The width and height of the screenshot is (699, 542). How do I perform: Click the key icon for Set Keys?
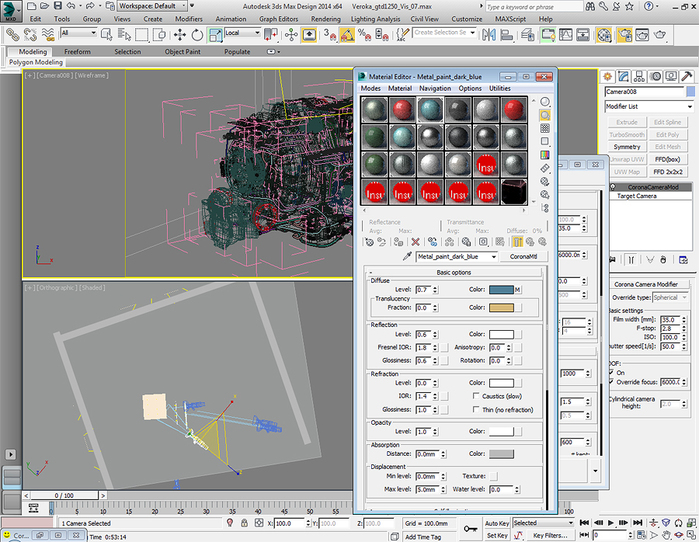click(470, 529)
